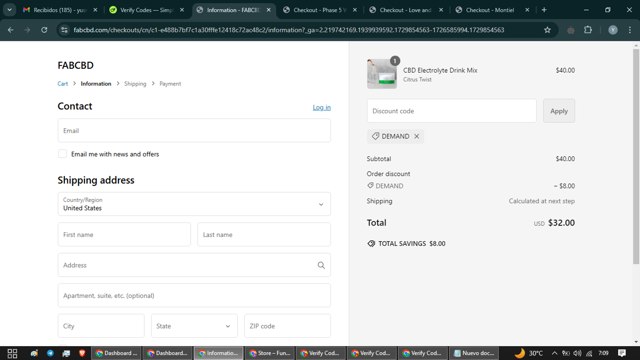Focus the ZIP code field
This screenshot has height=360, width=640.
coord(287,326)
